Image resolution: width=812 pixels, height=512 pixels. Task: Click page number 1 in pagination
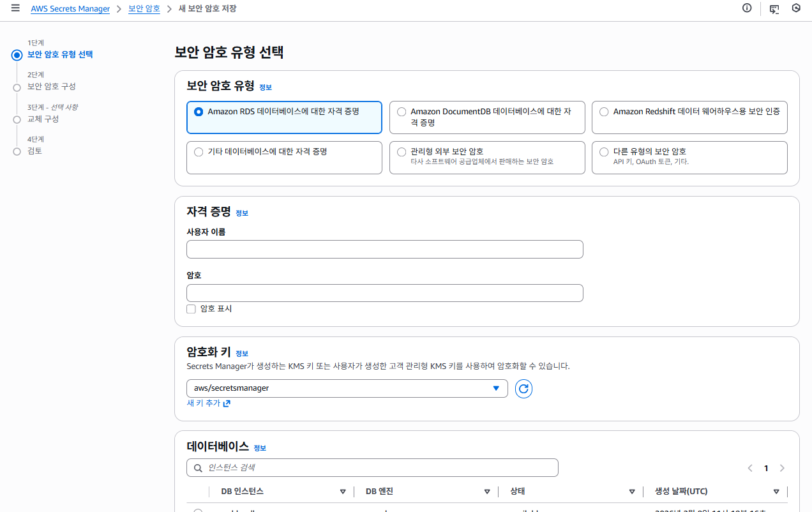click(766, 468)
